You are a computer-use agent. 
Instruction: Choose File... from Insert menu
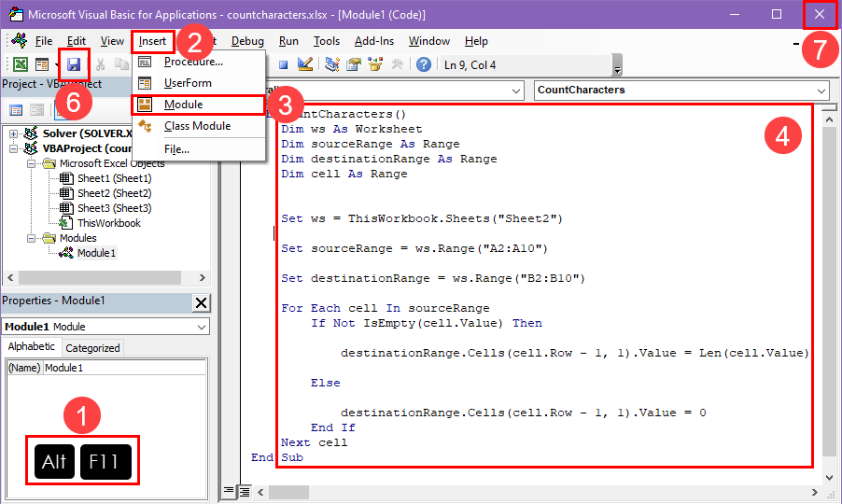(199, 149)
